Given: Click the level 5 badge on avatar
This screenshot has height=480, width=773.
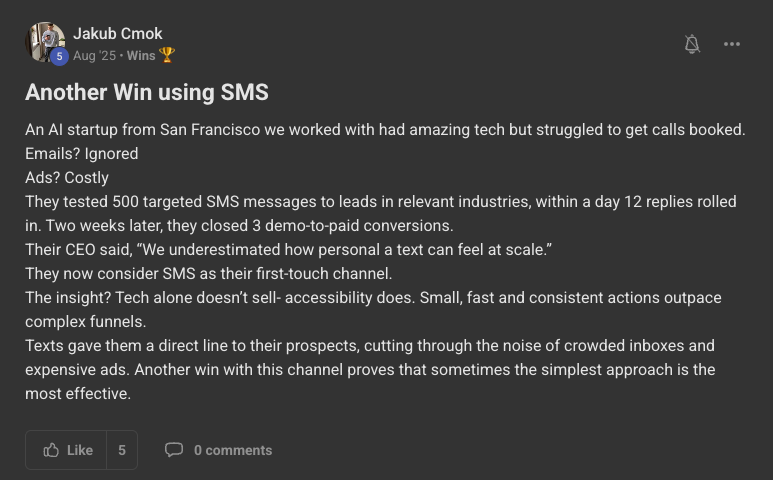Looking at the screenshot, I should pos(59,57).
